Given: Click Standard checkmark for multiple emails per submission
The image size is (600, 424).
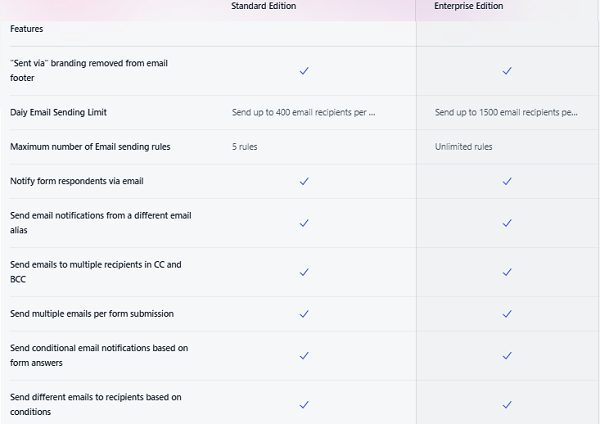Looking at the screenshot, I should (304, 314).
